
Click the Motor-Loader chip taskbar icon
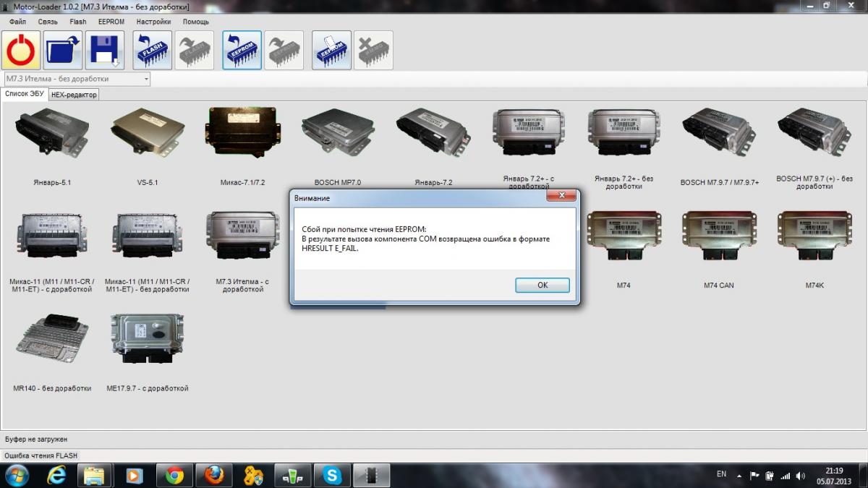click(x=372, y=475)
